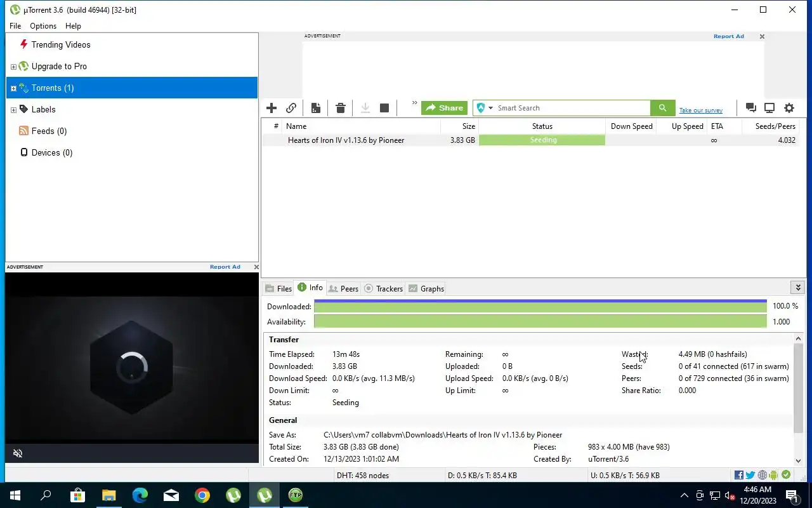Viewport: 812px width, 508px height.
Task: Unmute the video ad speaker icon
Action: (x=18, y=453)
